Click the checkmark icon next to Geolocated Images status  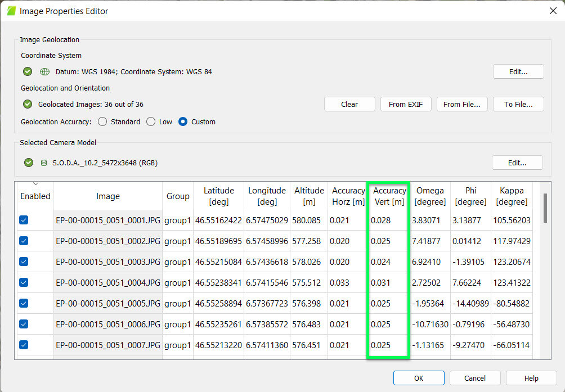[27, 103]
